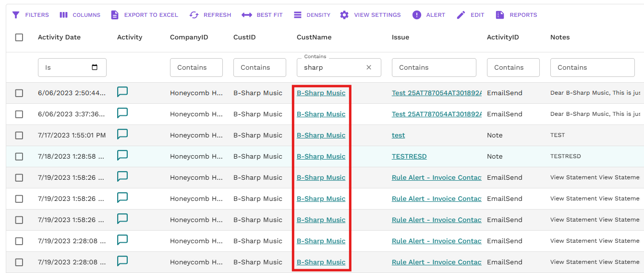
Task: Sort by the CustName column header
Action: pyautogui.click(x=314, y=37)
